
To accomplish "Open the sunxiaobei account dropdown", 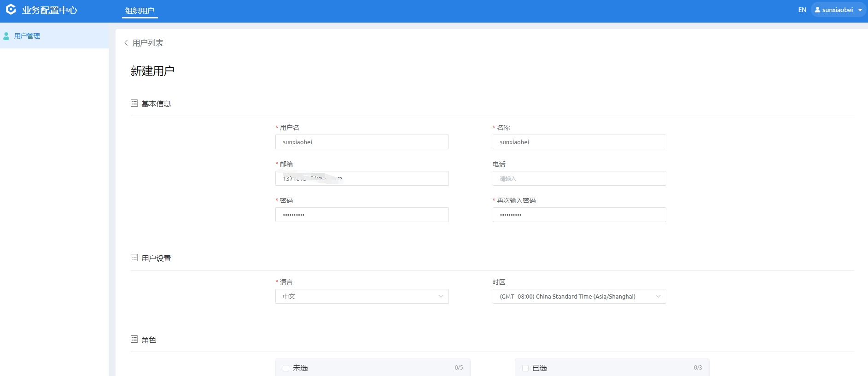I will (x=839, y=10).
